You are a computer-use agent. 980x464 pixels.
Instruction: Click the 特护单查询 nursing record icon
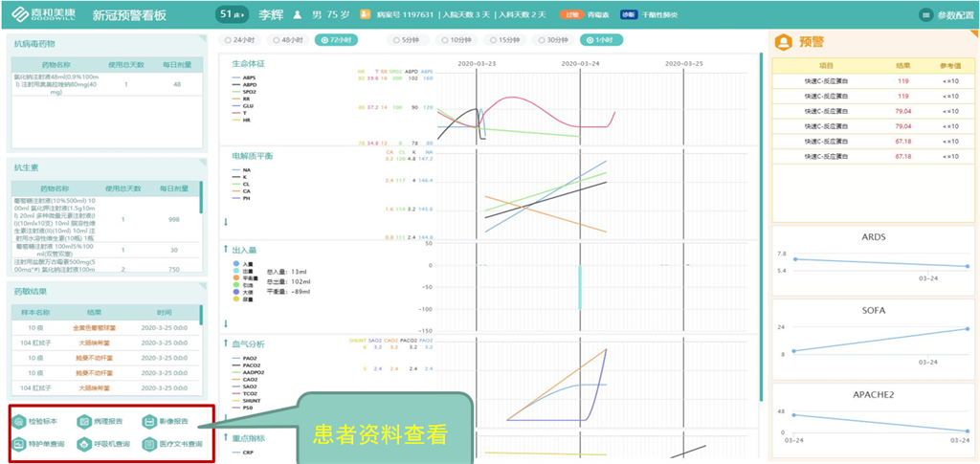coord(20,444)
